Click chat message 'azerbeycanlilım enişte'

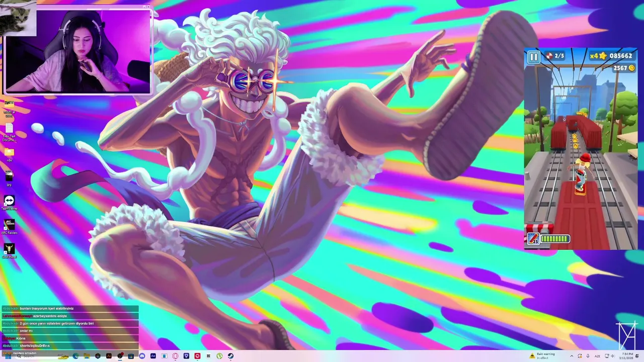click(69, 316)
